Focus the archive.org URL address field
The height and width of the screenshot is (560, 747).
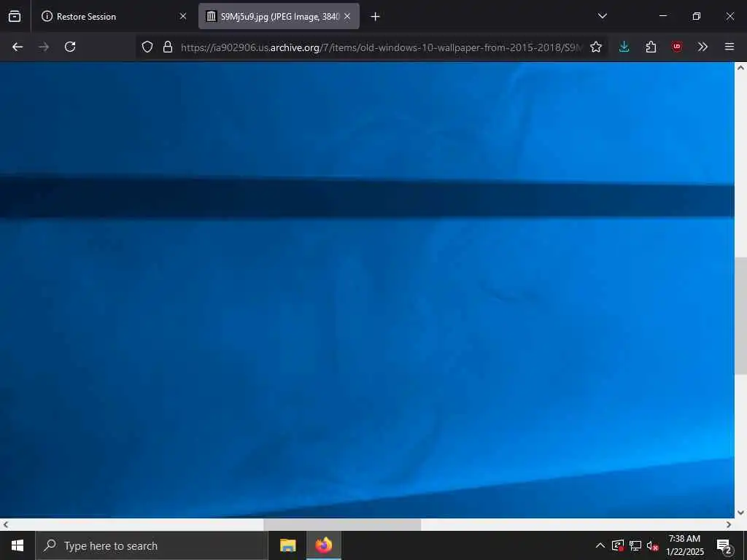click(x=381, y=47)
